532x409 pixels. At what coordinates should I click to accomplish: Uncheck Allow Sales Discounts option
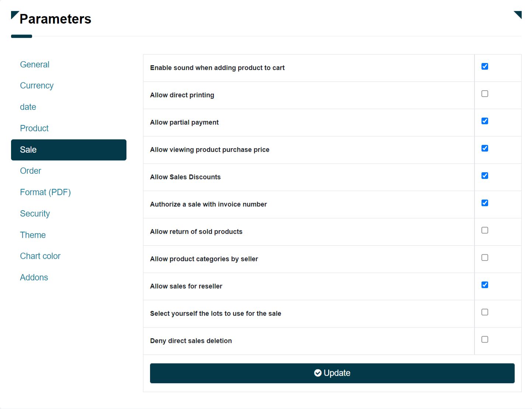point(485,176)
